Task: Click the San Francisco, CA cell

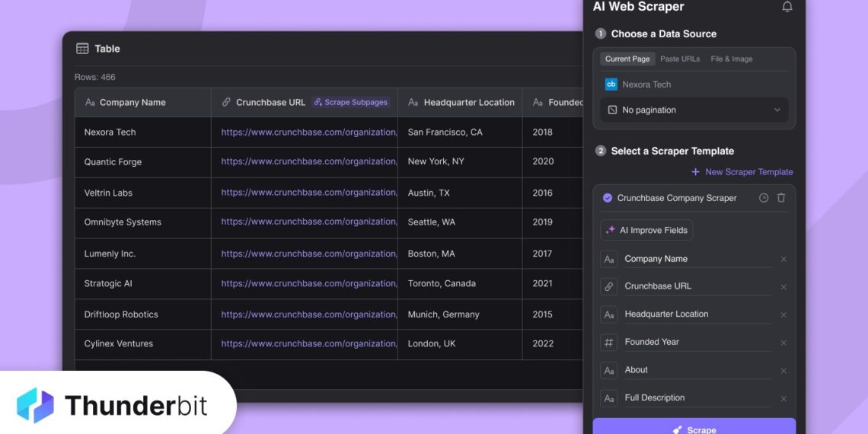Action: (460, 132)
